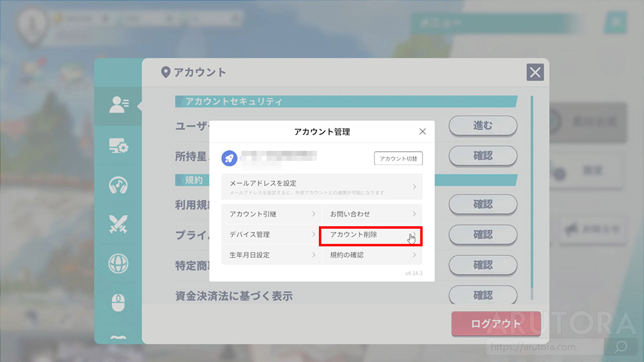The width and height of the screenshot is (644, 362).
Task: Expand メールアドレスを設定 row
Action: click(x=321, y=187)
